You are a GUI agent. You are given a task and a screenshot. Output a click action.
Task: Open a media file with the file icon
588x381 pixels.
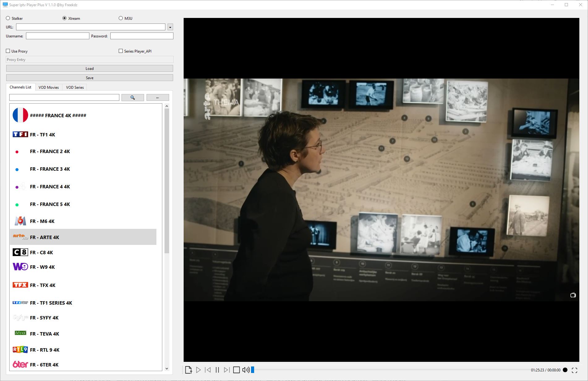(189, 370)
